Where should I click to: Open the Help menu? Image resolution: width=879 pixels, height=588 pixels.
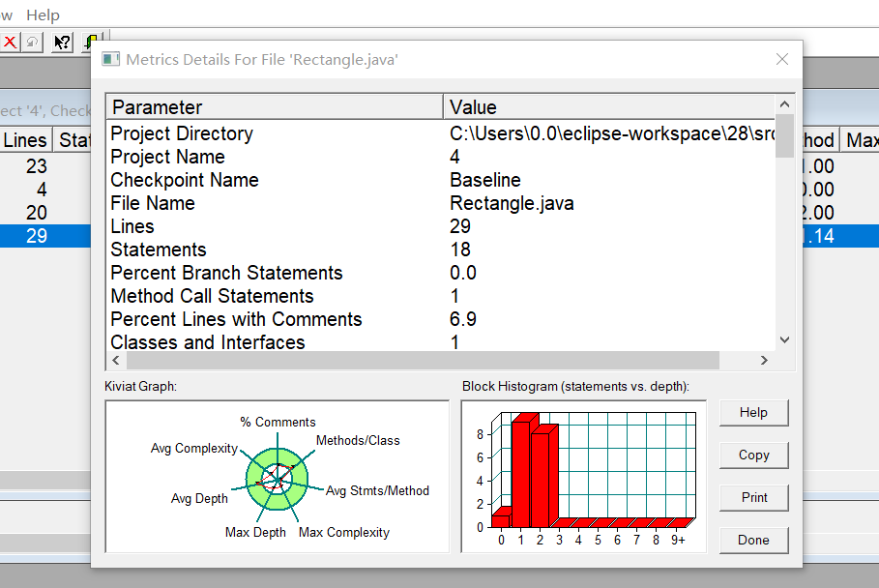click(43, 15)
